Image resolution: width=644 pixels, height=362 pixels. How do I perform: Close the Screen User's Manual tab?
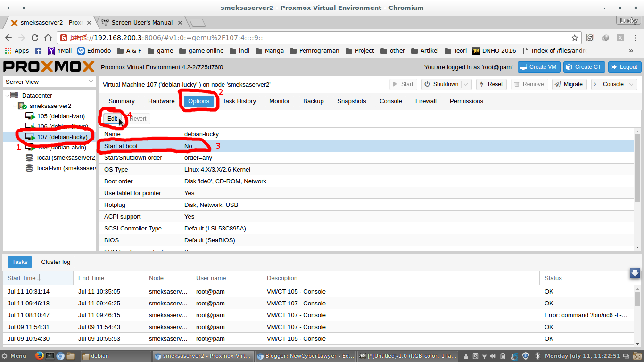click(181, 22)
